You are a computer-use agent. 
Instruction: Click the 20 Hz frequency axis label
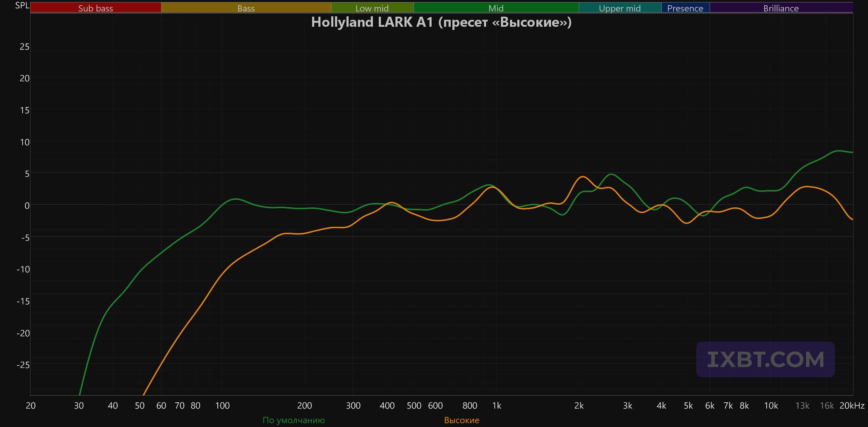[31, 405]
